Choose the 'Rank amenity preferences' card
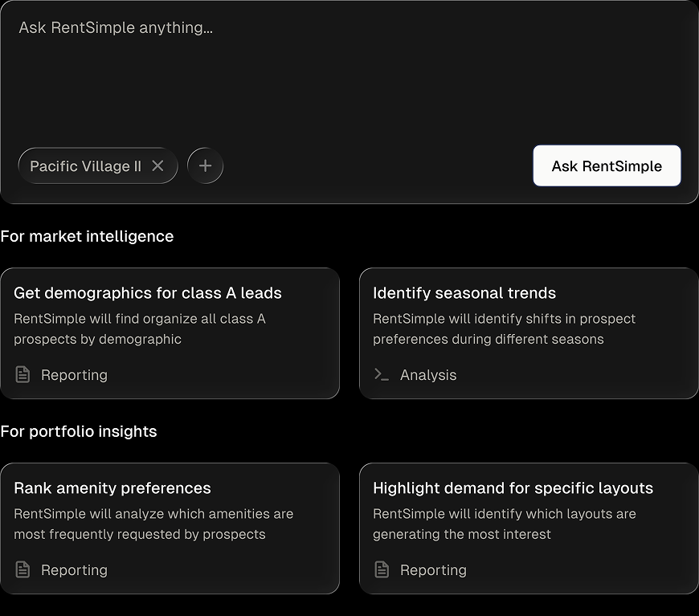The image size is (699, 616). (x=170, y=528)
